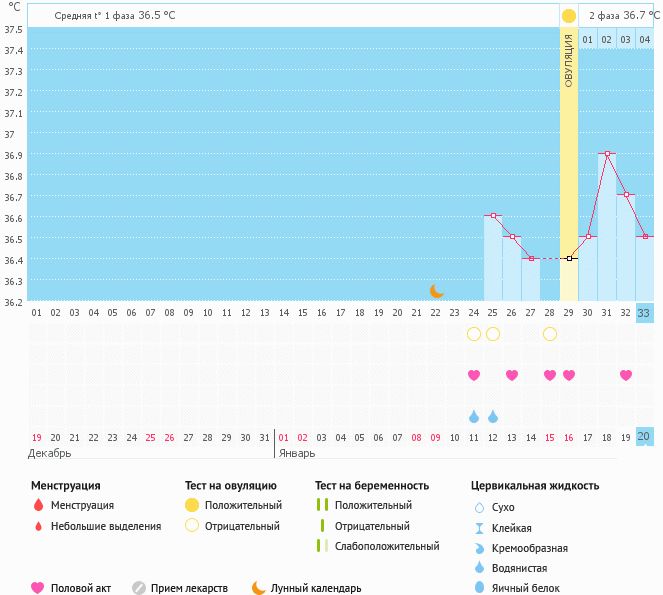Image resolution: width=663 pixels, height=595 pixels.
Task: Click the 36.6 temperature point on day 25
Action: (x=493, y=216)
